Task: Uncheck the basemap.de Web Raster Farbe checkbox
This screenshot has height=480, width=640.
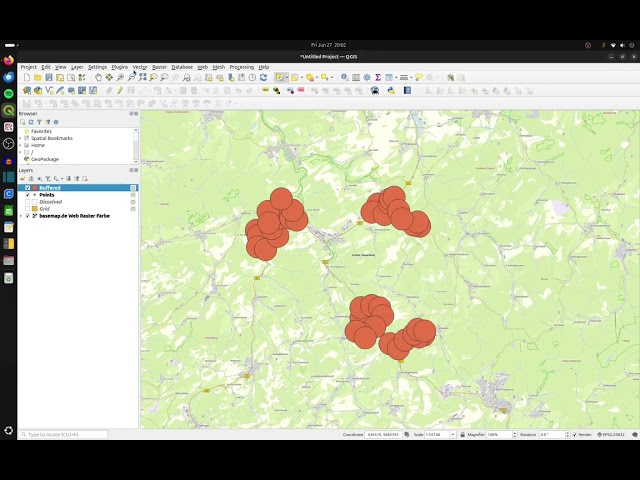Action: tap(28, 216)
